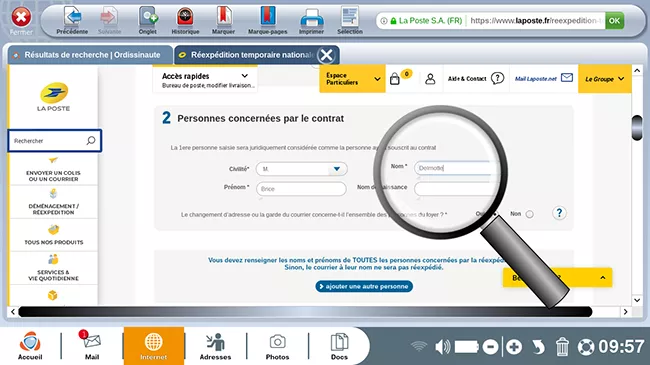
Task: Click ajouter une autre personne button
Action: pyautogui.click(x=364, y=286)
